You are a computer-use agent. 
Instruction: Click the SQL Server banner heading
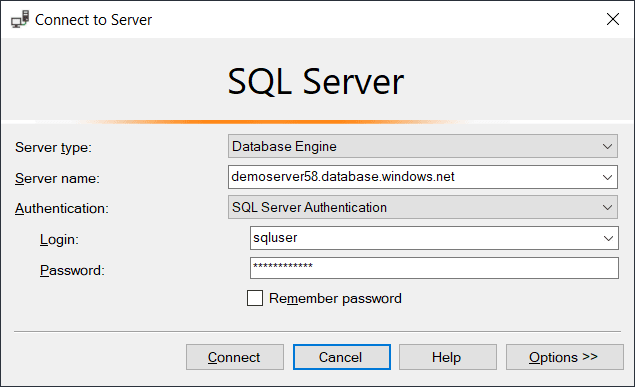316,82
